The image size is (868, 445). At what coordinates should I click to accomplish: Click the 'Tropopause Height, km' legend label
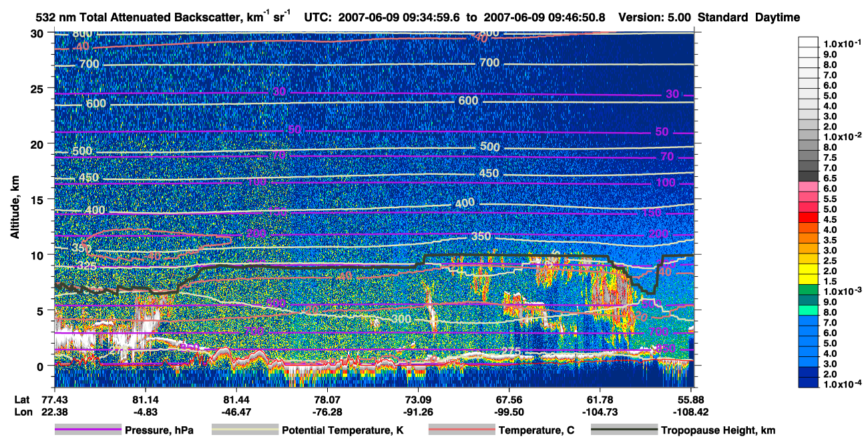click(x=718, y=431)
